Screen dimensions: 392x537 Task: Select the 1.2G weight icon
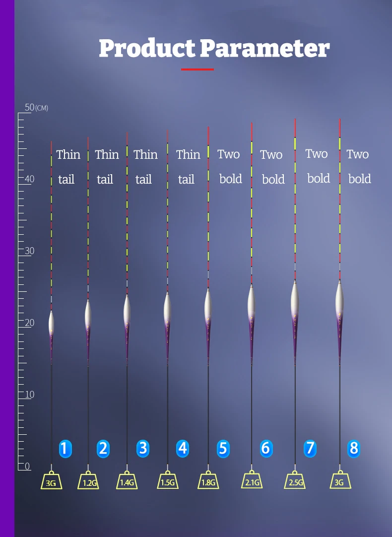click(x=88, y=480)
